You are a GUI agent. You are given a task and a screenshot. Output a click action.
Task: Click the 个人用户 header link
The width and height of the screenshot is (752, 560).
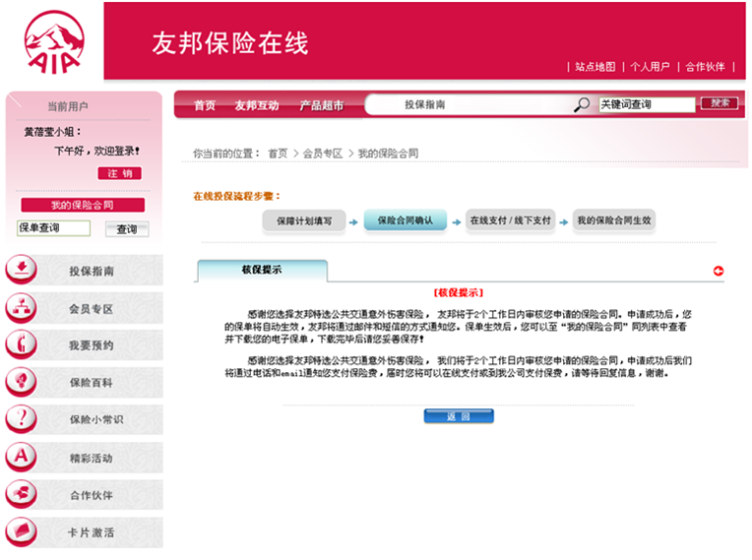click(x=650, y=67)
